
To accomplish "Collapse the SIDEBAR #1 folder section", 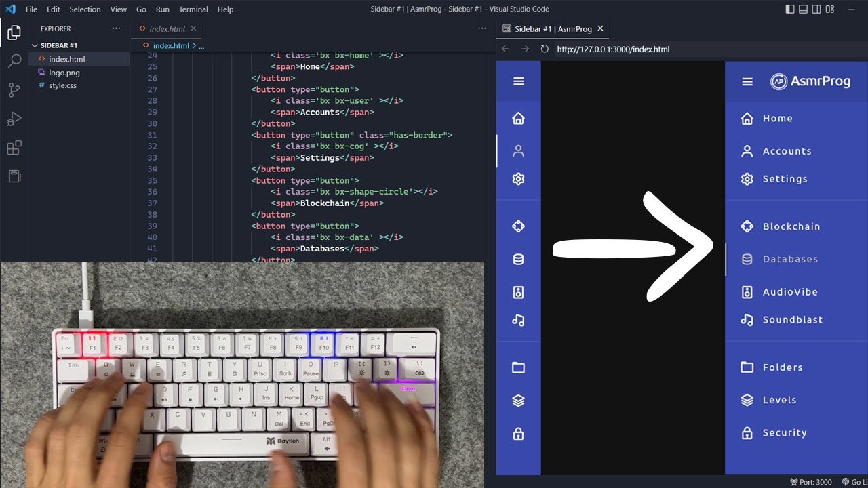I will [x=59, y=45].
